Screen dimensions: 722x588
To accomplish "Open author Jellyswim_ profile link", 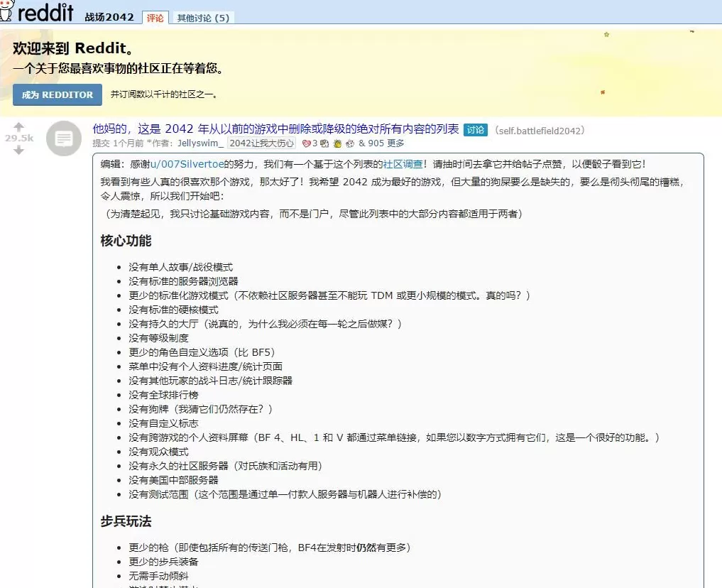I will (201, 143).
